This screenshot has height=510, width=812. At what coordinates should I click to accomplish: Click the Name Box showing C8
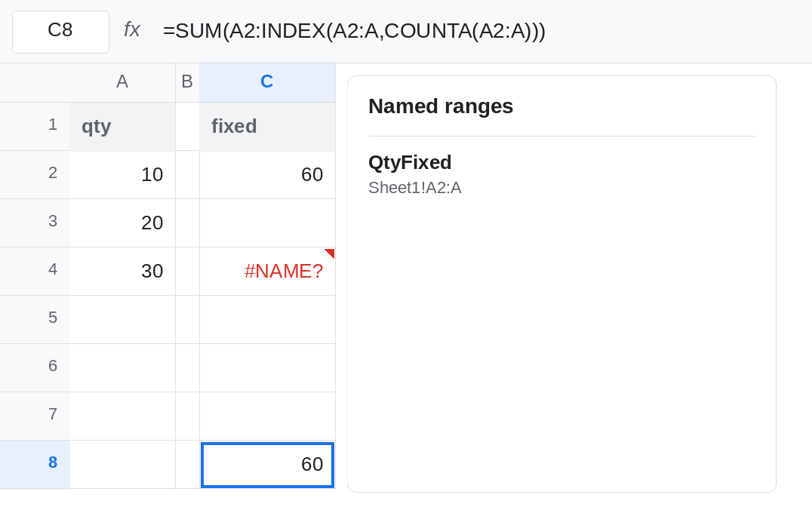pos(60,32)
